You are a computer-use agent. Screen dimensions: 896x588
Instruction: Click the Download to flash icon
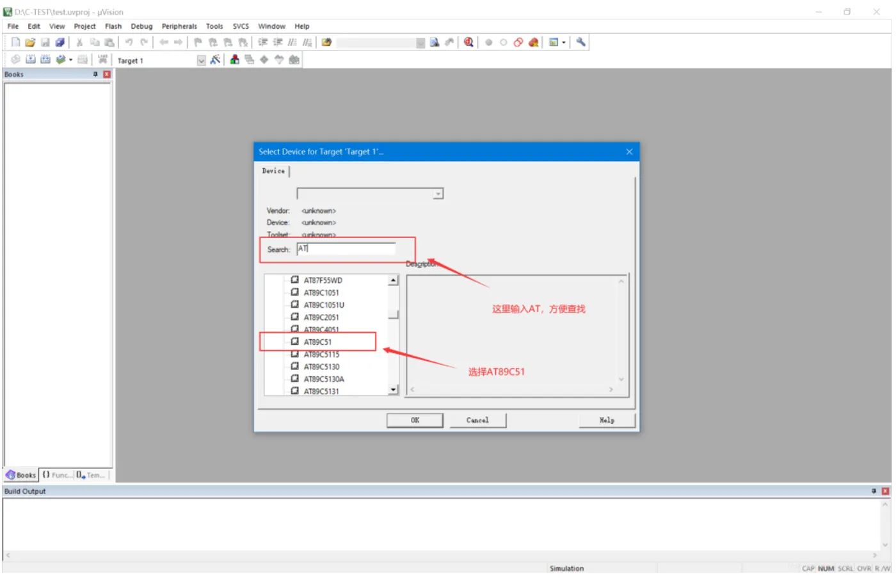pos(102,60)
